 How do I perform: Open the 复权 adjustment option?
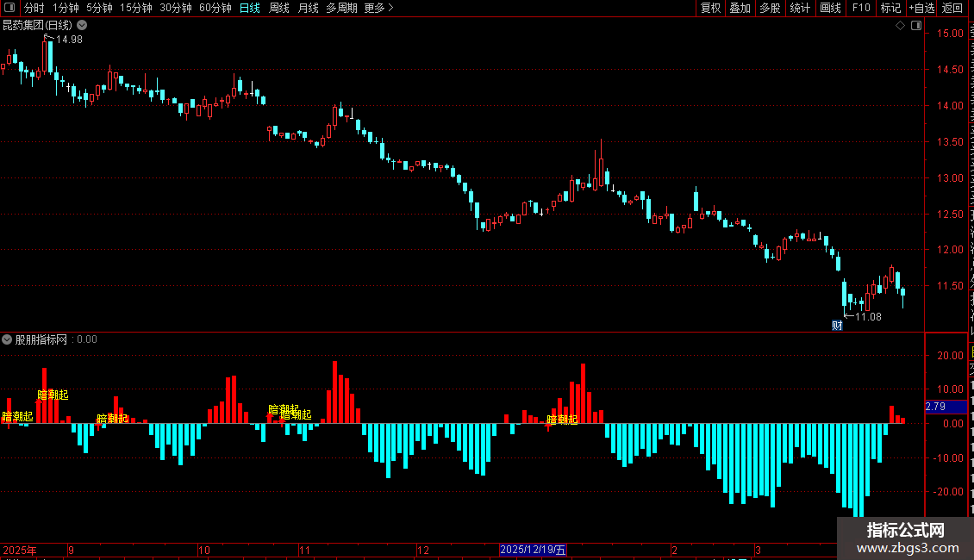pyautogui.click(x=710, y=8)
